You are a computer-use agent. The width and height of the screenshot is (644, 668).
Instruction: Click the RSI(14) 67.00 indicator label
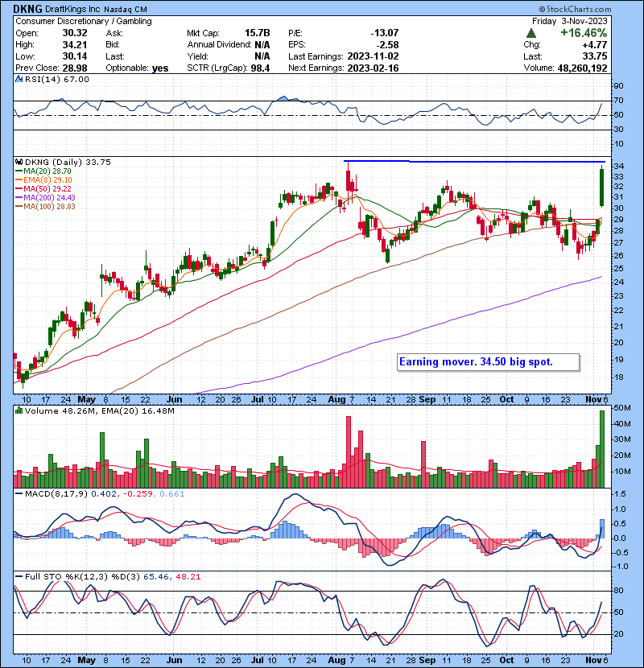tap(57, 80)
